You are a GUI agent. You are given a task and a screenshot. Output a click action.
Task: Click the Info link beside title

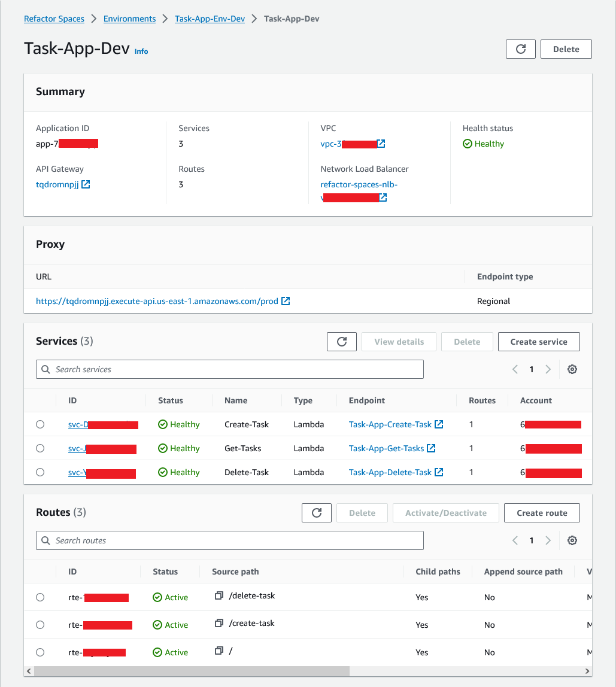[141, 51]
